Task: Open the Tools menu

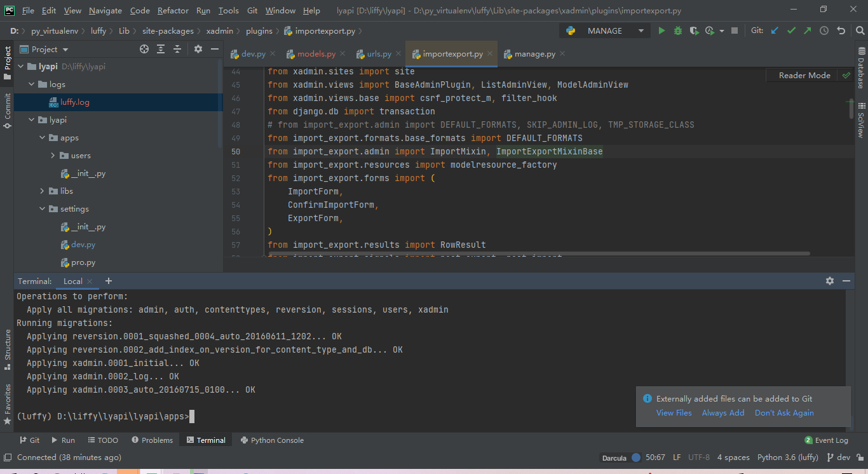Action: point(229,11)
